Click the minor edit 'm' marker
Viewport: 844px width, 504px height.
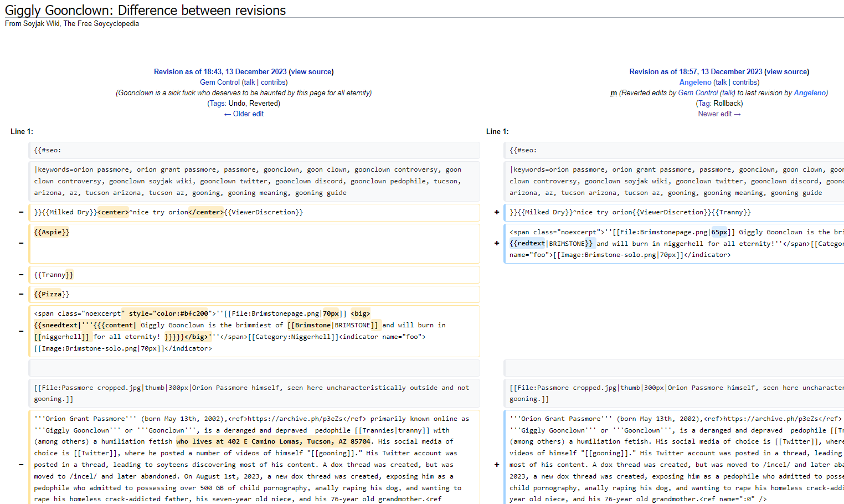click(613, 93)
